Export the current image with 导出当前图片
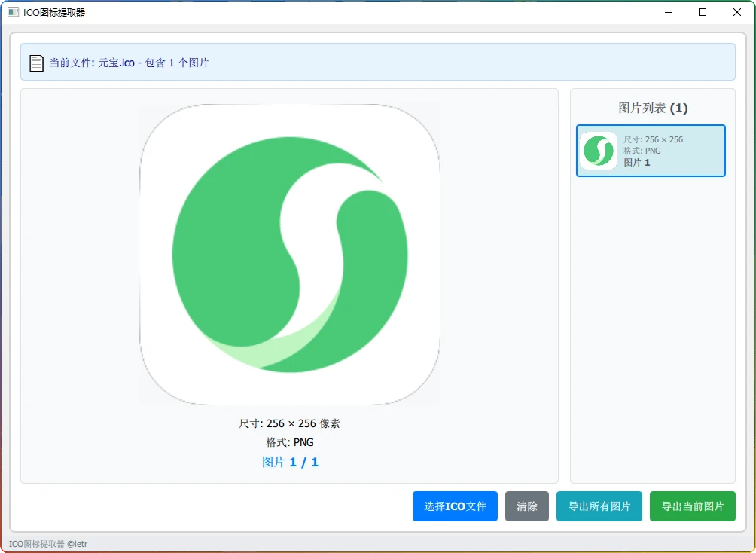Viewport: 756px width, 553px height. (692, 506)
